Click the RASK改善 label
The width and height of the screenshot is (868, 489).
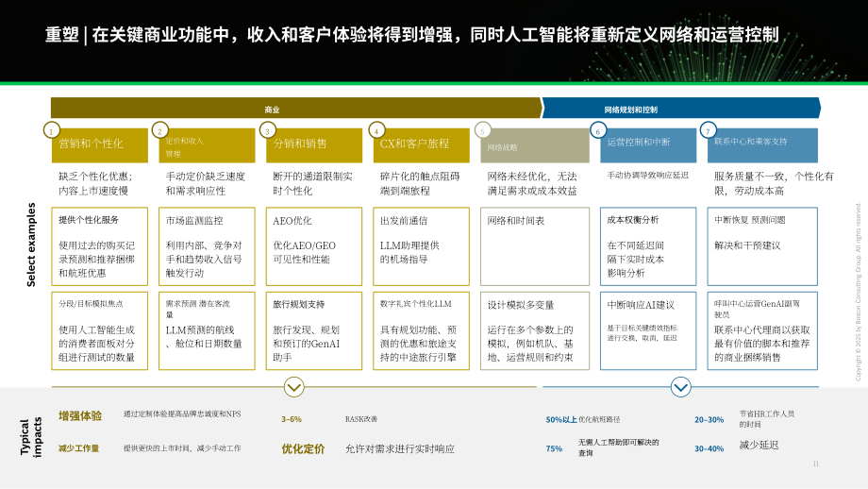[x=361, y=419]
